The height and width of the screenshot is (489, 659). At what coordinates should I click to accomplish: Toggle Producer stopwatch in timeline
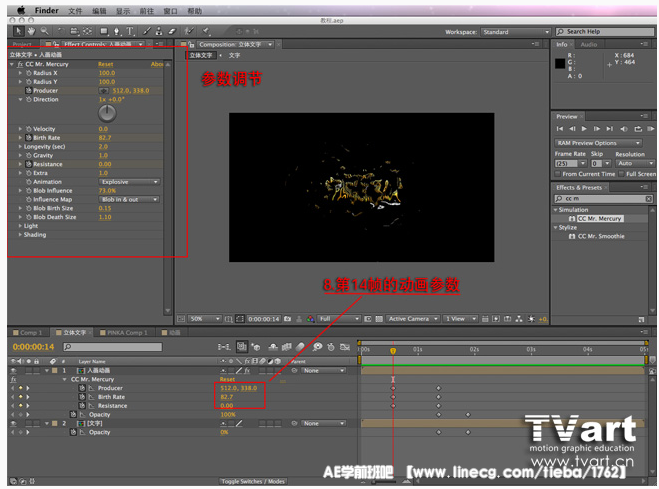82,388
